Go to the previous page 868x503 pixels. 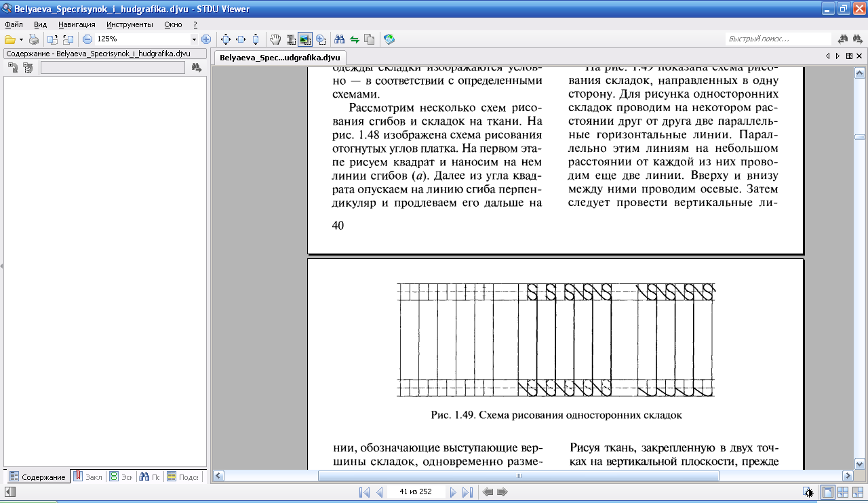[380, 492]
